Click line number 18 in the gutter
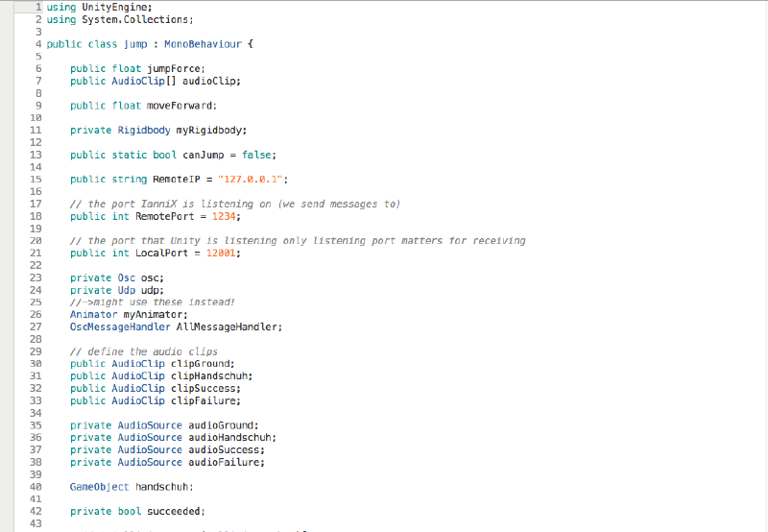768x532 pixels. (36, 216)
